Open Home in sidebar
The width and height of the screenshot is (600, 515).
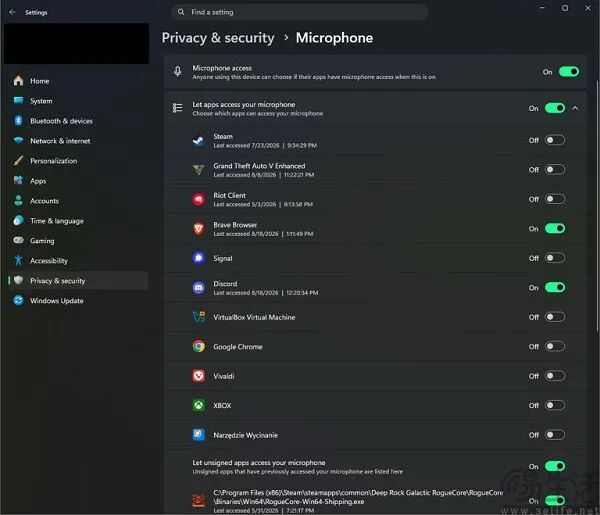pyautogui.click(x=78, y=81)
